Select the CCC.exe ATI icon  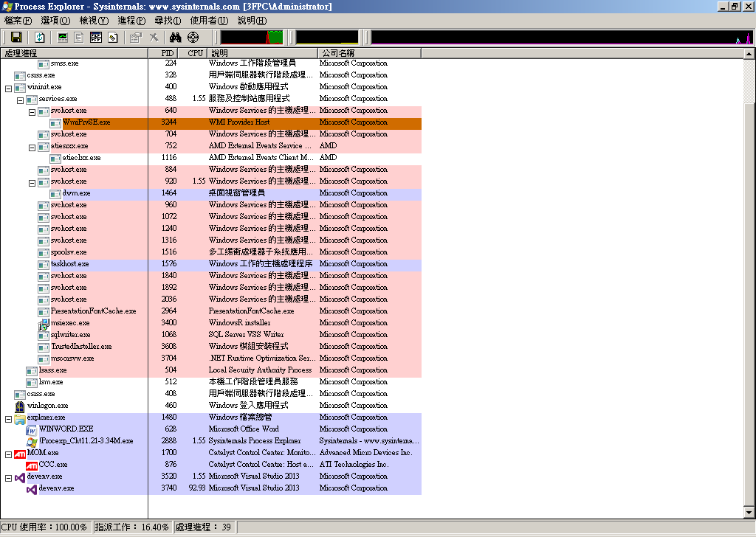tap(32, 465)
